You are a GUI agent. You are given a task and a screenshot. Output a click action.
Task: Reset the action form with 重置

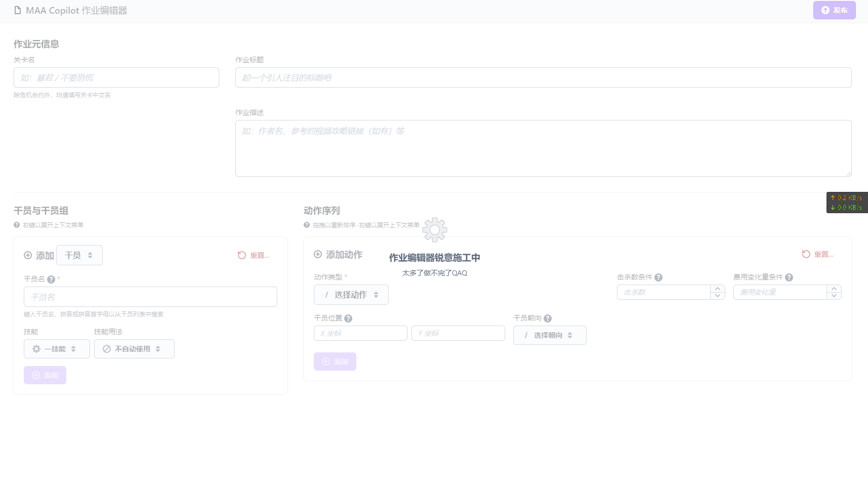pyautogui.click(x=818, y=254)
